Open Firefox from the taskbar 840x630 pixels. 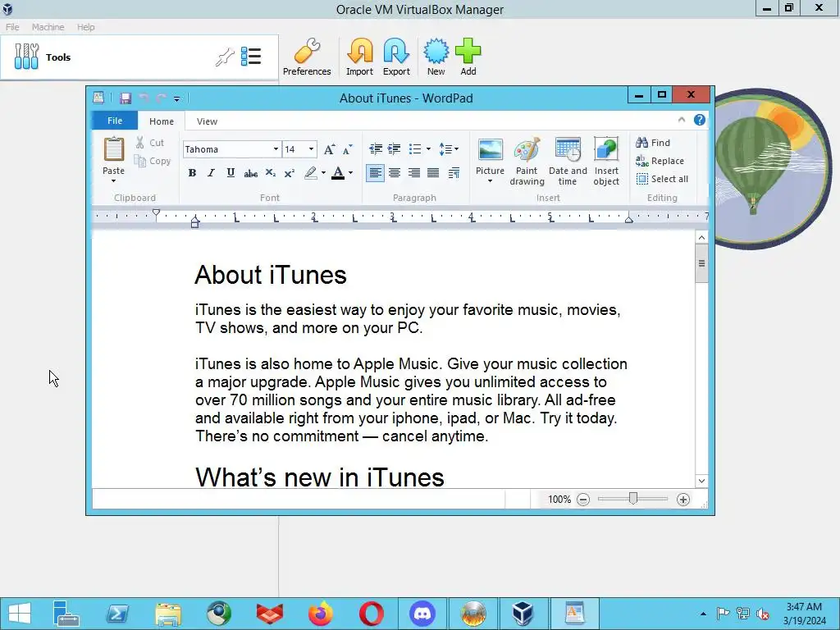(321, 614)
